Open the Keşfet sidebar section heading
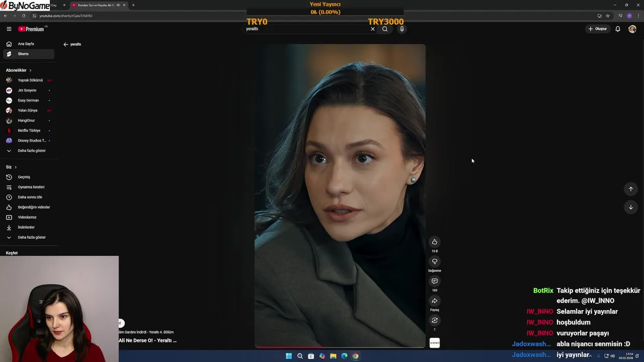This screenshot has height=362, width=644. click(x=12, y=253)
